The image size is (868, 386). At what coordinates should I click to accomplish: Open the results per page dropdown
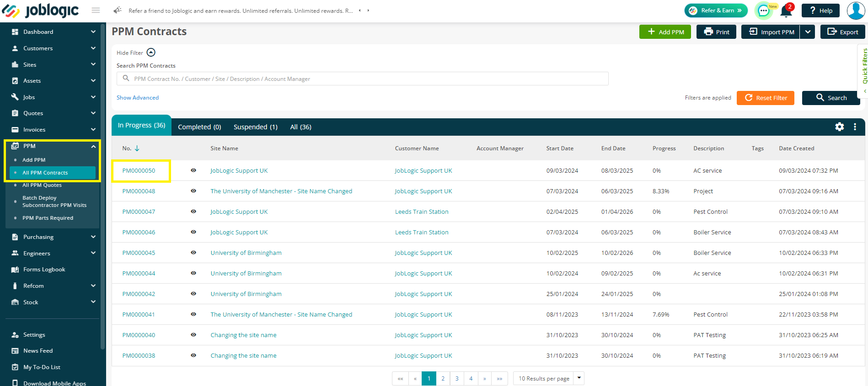click(579, 378)
